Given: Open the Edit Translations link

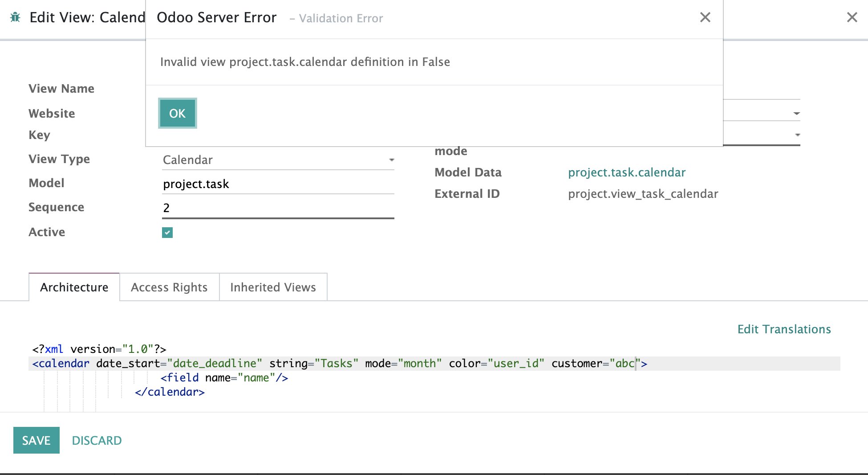Looking at the screenshot, I should (784, 329).
